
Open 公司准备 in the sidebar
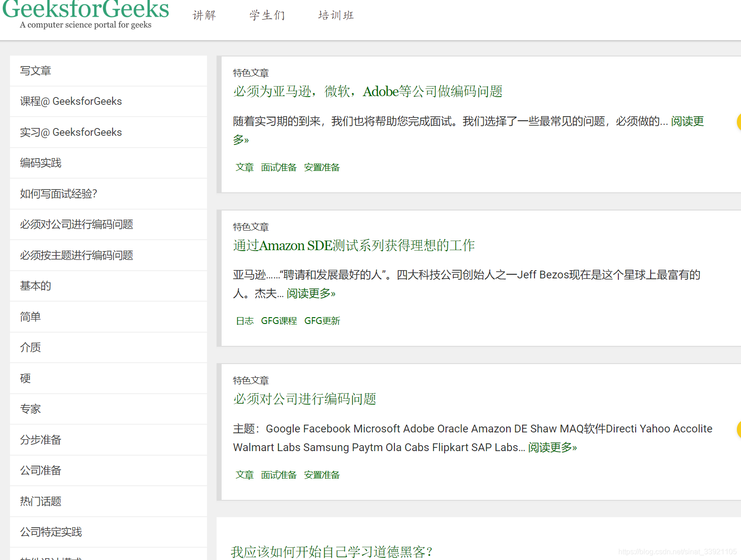[x=109, y=470]
